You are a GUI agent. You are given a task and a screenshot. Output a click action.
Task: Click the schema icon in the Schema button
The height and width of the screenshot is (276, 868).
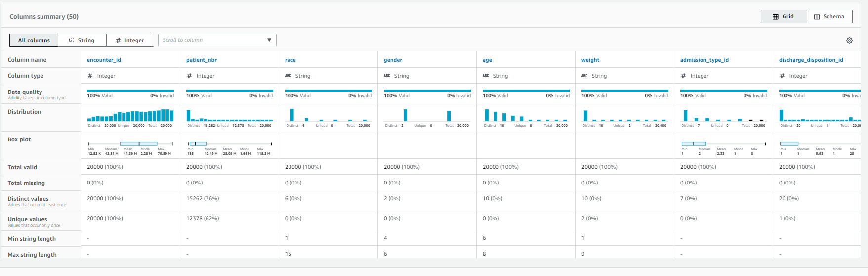click(x=817, y=17)
